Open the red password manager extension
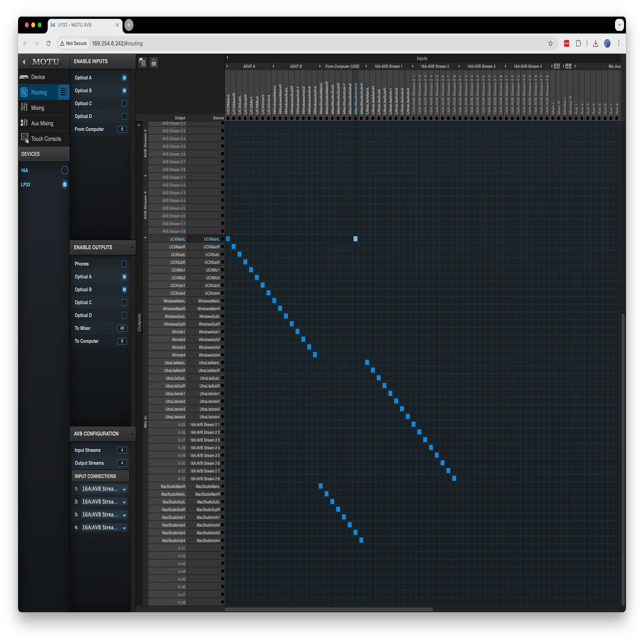 click(x=566, y=43)
